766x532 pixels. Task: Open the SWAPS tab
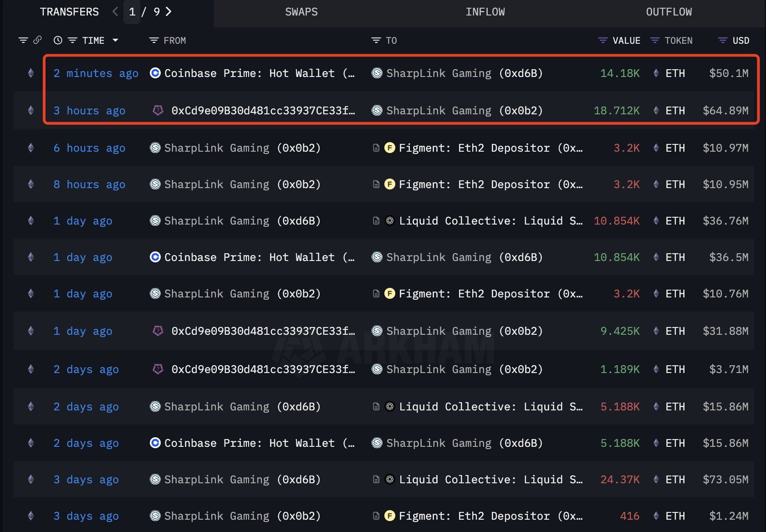click(301, 12)
